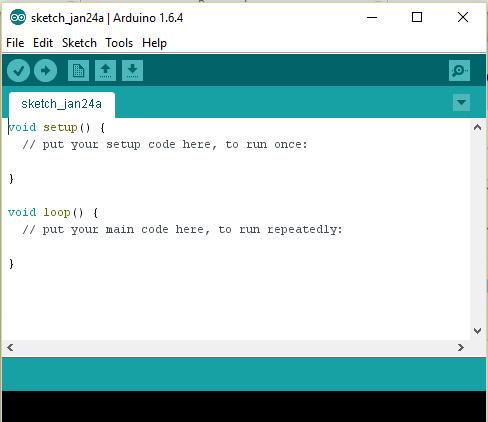Verify the sketch with the checkmark button
Screen dimensions: 488x422
click(18, 70)
